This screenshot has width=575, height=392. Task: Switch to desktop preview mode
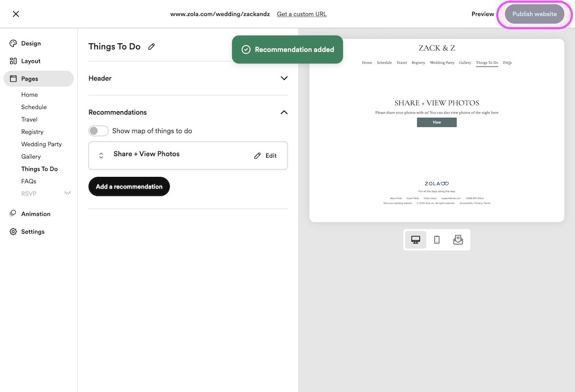[415, 240]
